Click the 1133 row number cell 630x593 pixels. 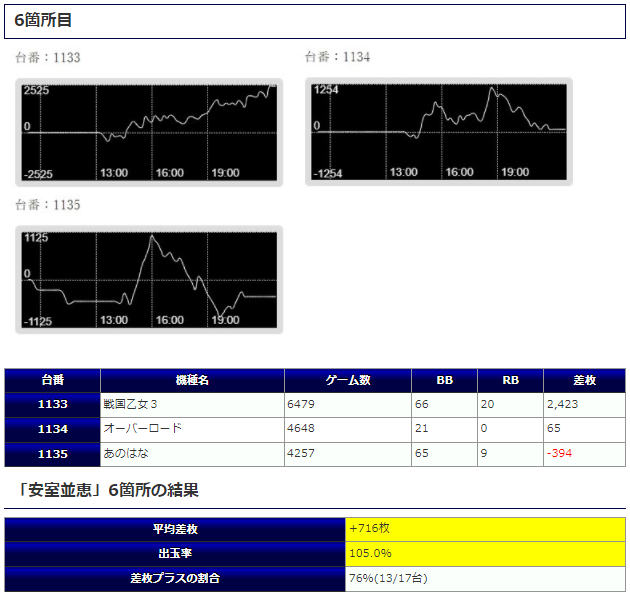(x=53, y=405)
